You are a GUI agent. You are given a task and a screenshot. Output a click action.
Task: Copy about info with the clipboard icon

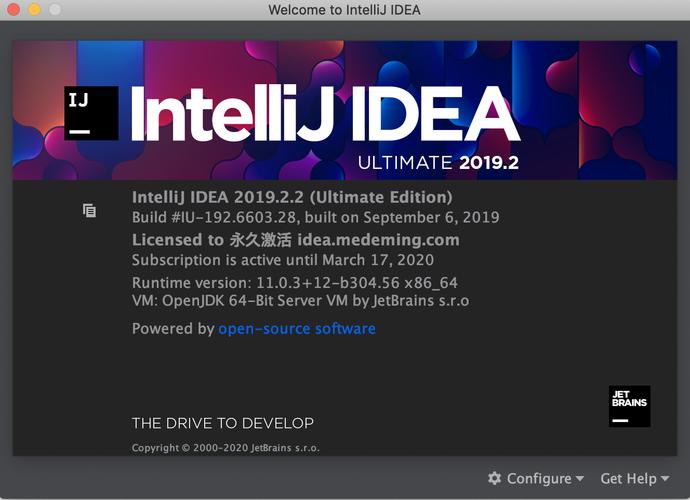click(89, 210)
